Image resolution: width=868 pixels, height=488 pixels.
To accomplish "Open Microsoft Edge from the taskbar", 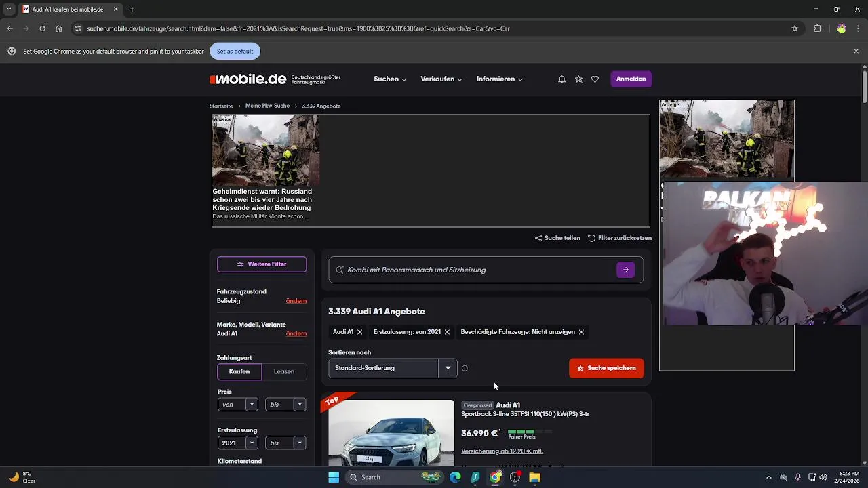I will pyautogui.click(x=455, y=477).
